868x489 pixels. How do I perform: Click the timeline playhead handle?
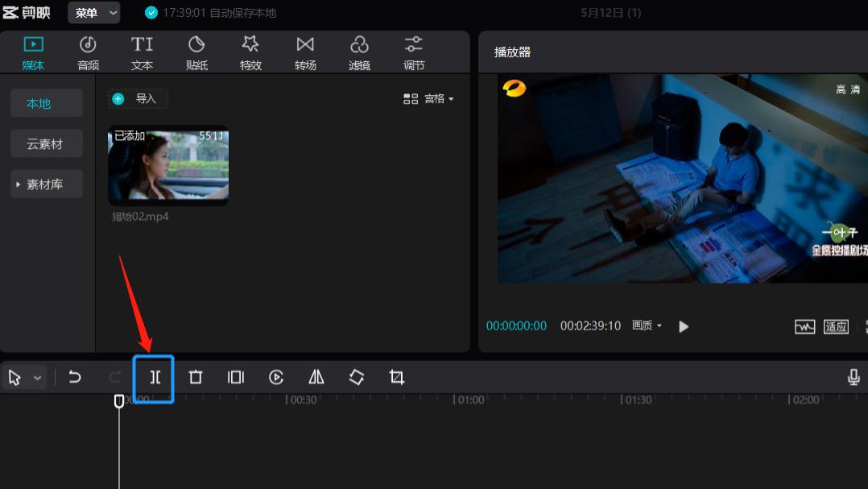(119, 401)
